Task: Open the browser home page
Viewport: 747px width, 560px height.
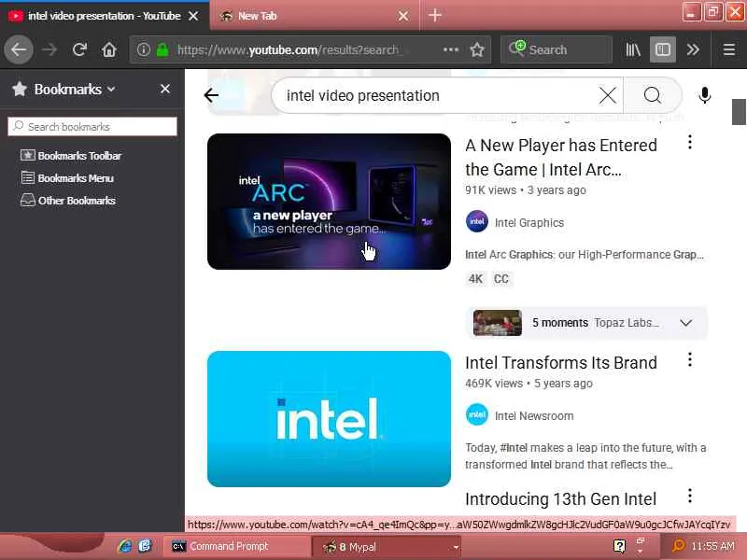Action: [x=109, y=49]
